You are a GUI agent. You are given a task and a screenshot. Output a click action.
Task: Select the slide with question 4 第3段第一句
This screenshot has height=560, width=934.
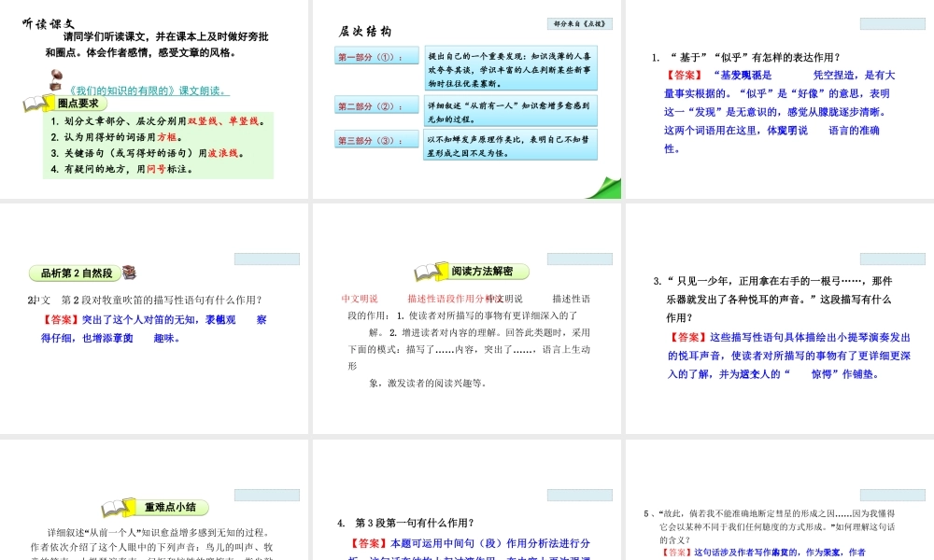tap(467, 500)
